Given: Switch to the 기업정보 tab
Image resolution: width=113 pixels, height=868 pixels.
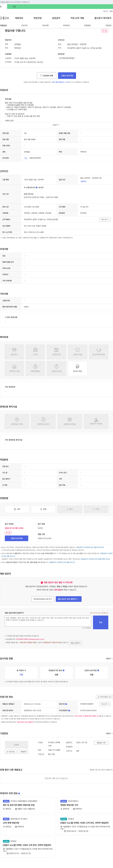Looking at the screenshot, I should [x=108, y=26].
